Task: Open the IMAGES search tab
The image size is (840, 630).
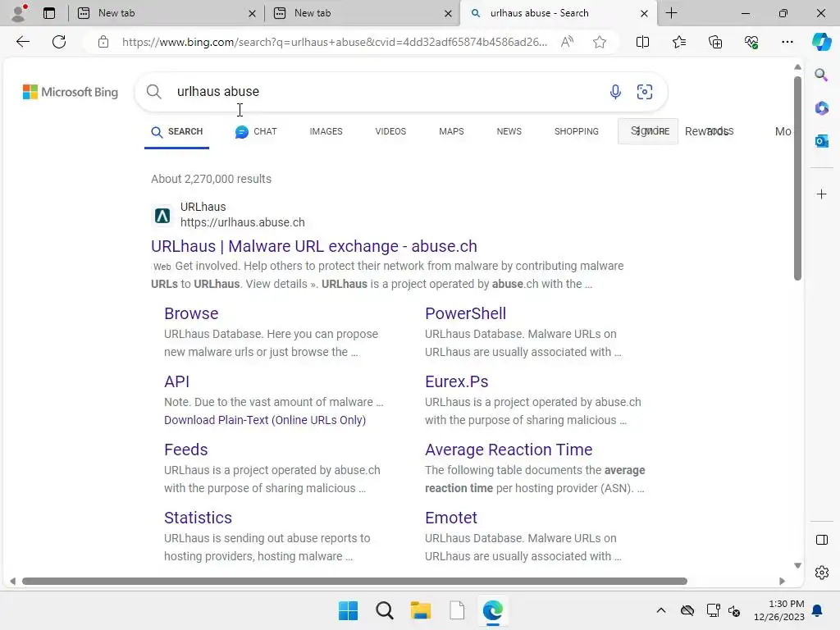Action: tap(326, 132)
